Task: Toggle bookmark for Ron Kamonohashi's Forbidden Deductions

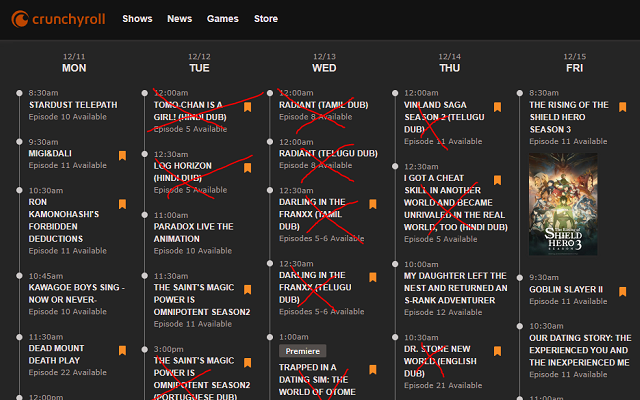Action: pyautogui.click(x=122, y=204)
